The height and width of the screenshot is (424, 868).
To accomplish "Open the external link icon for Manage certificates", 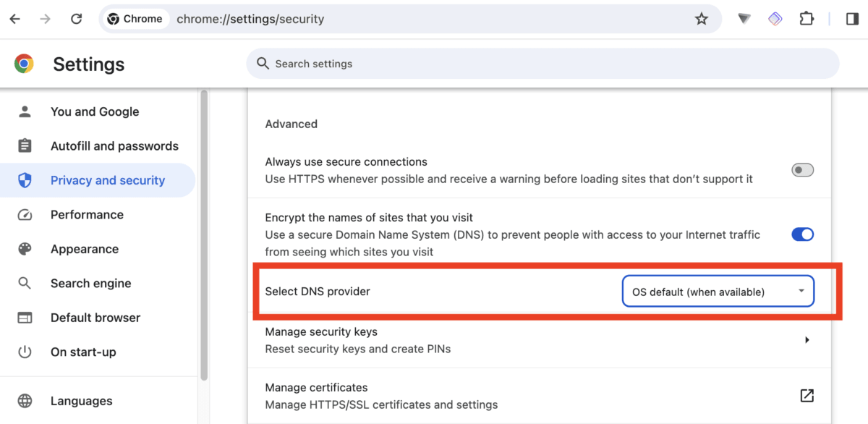I will click(x=807, y=396).
